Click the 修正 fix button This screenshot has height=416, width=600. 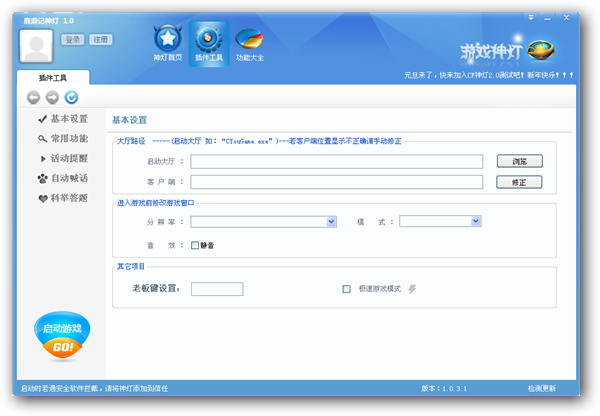(519, 182)
